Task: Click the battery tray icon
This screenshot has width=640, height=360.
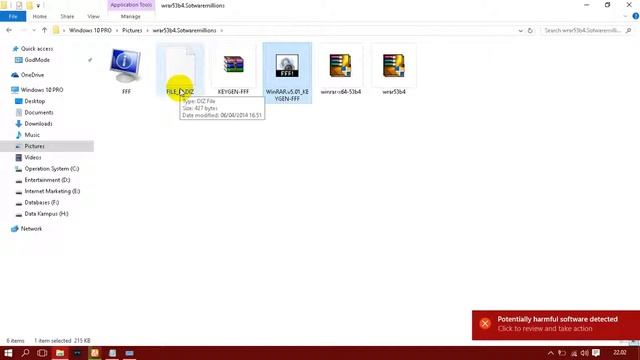Action: click(562, 353)
